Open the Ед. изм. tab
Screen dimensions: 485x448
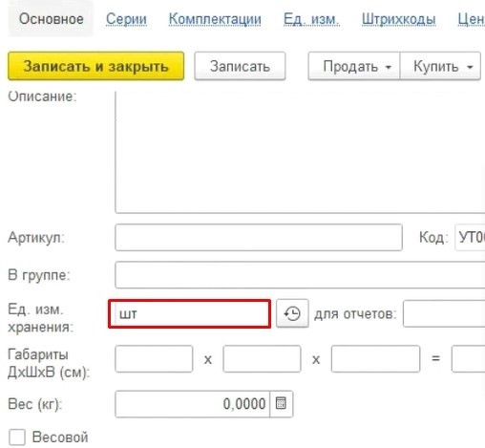pos(311,19)
